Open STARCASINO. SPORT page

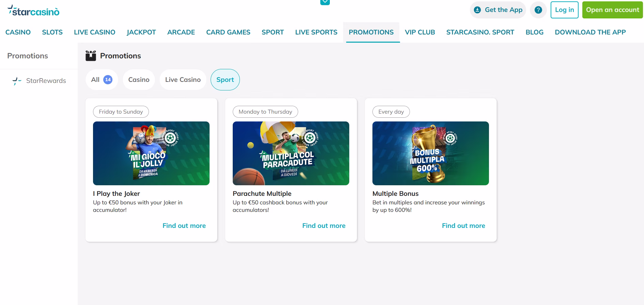tap(480, 32)
